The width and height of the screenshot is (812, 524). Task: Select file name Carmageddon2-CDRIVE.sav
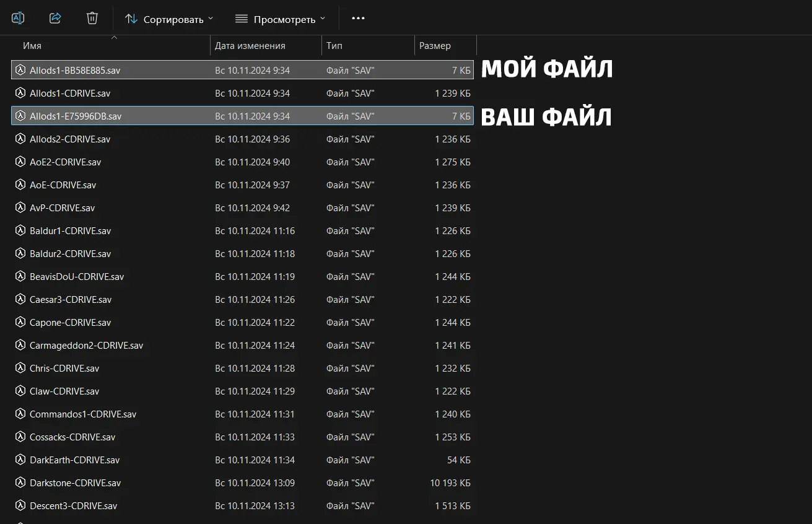coord(87,346)
